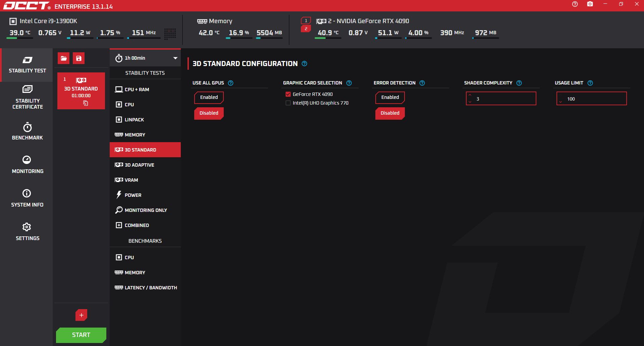Click the Memory icon in header

coord(202,21)
